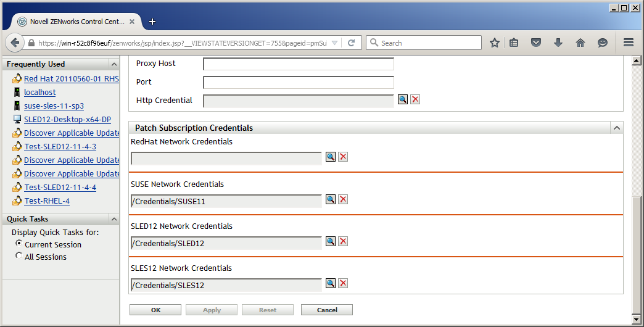Clear the RedHat Network Credentials field

(343, 157)
